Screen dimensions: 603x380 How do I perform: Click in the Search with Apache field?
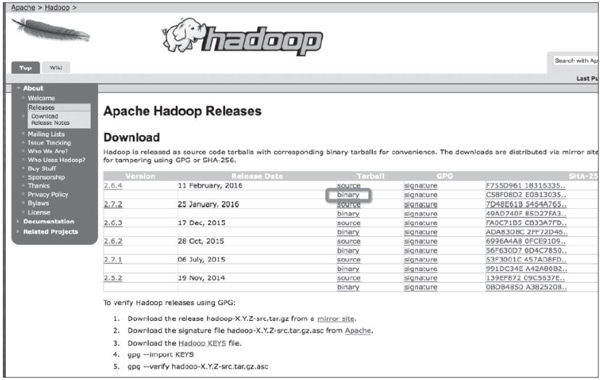tap(575, 61)
